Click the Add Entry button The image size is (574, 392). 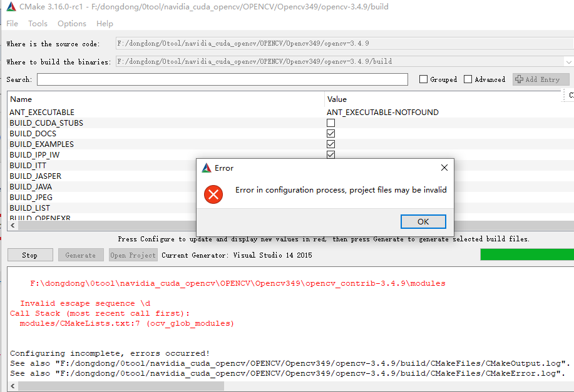point(541,79)
